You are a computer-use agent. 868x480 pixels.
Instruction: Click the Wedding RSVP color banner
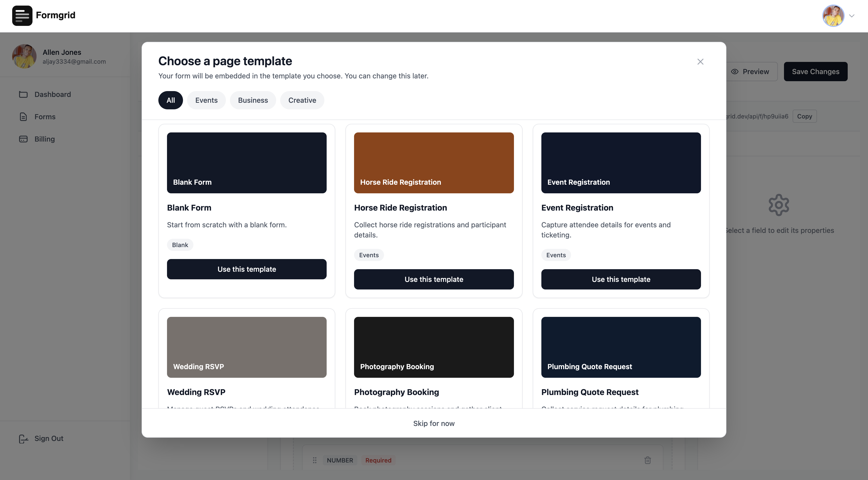coord(247,347)
